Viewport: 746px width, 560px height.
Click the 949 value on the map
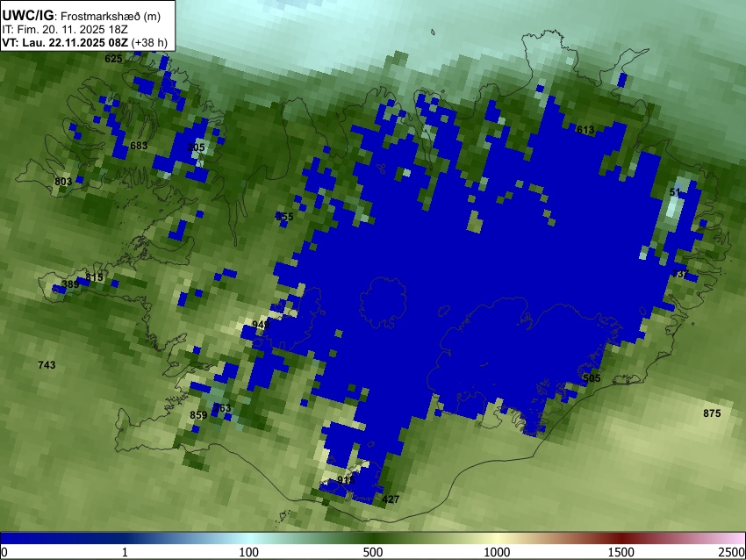pyautogui.click(x=261, y=325)
